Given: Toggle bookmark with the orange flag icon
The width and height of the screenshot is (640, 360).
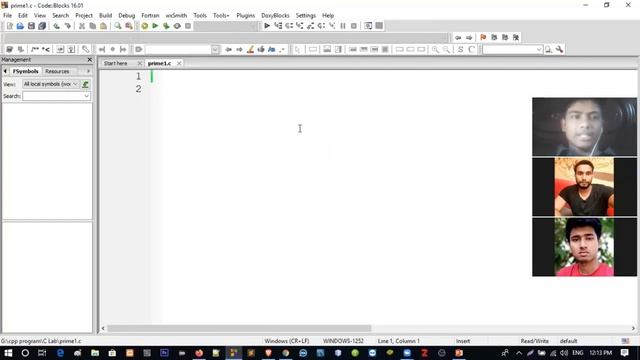Looking at the screenshot, I should (x=483, y=37).
